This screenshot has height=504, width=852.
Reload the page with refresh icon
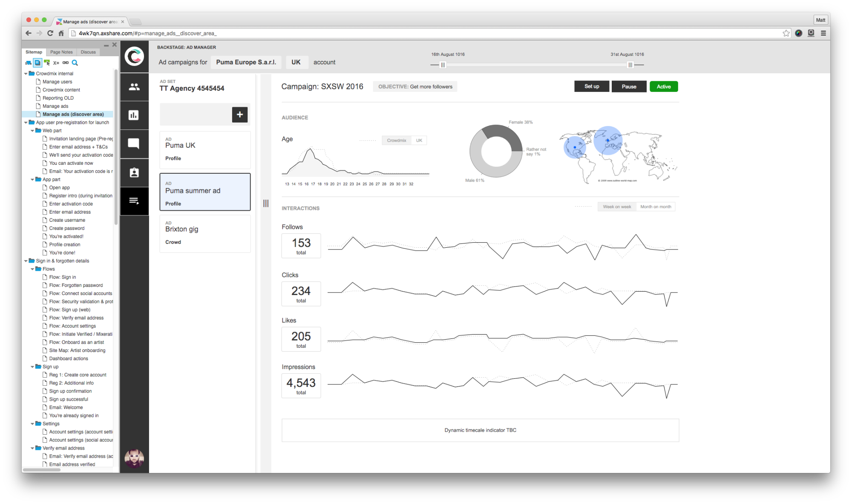(50, 33)
